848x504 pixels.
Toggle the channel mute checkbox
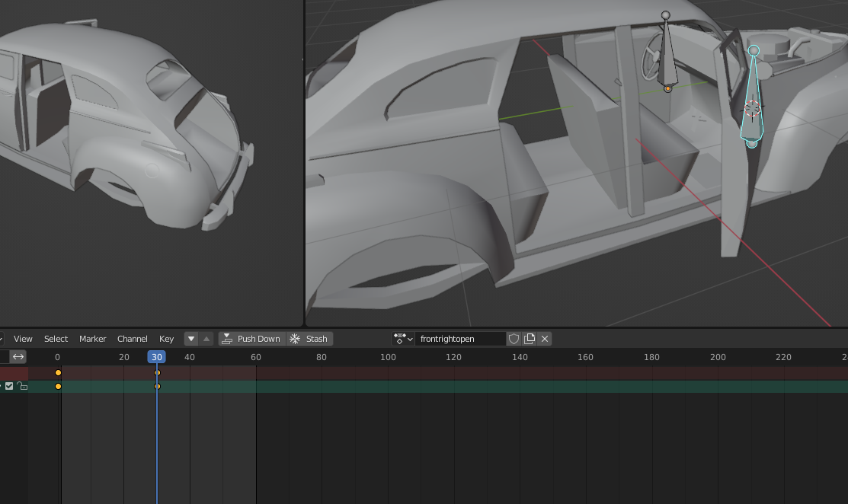(x=9, y=386)
